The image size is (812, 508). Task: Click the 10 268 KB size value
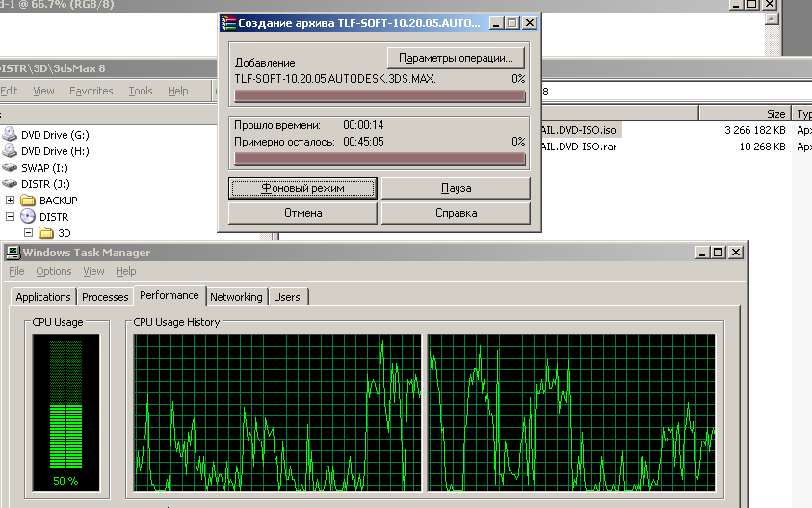(762, 147)
